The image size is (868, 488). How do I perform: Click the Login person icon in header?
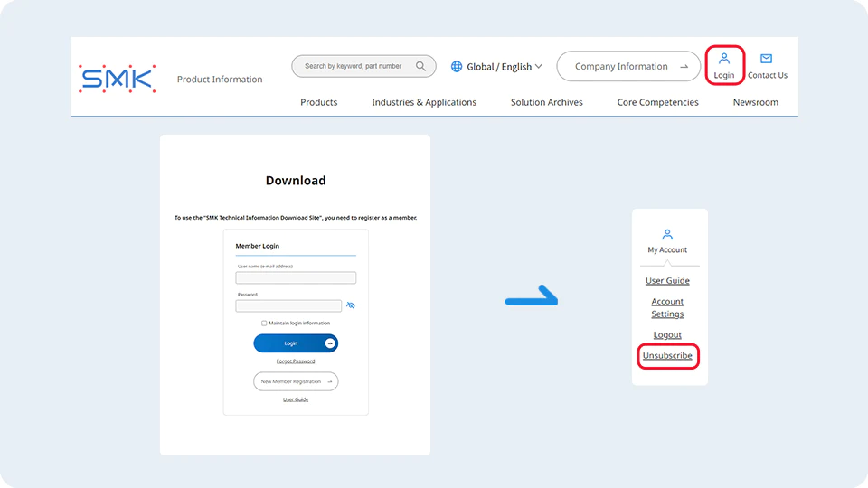click(x=723, y=59)
